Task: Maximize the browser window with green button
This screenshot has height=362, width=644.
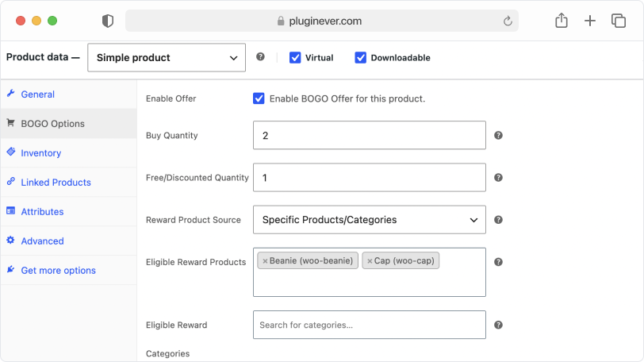Action: click(52, 21)
